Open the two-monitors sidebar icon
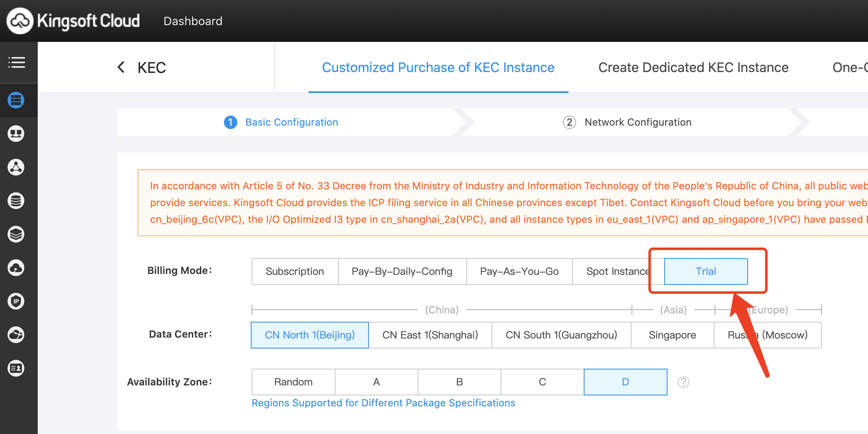Image resolution: width=868 pixels, height=434 pixels. [x=16, y=134]
